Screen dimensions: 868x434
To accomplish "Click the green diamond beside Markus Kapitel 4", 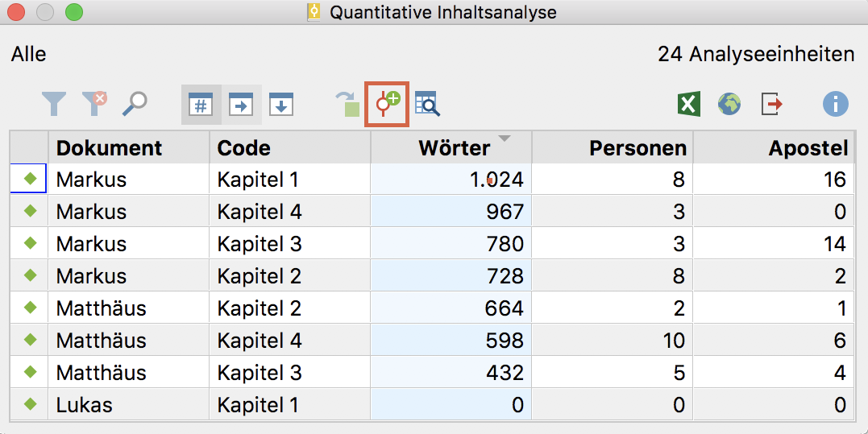I will (x=31, y=211).
